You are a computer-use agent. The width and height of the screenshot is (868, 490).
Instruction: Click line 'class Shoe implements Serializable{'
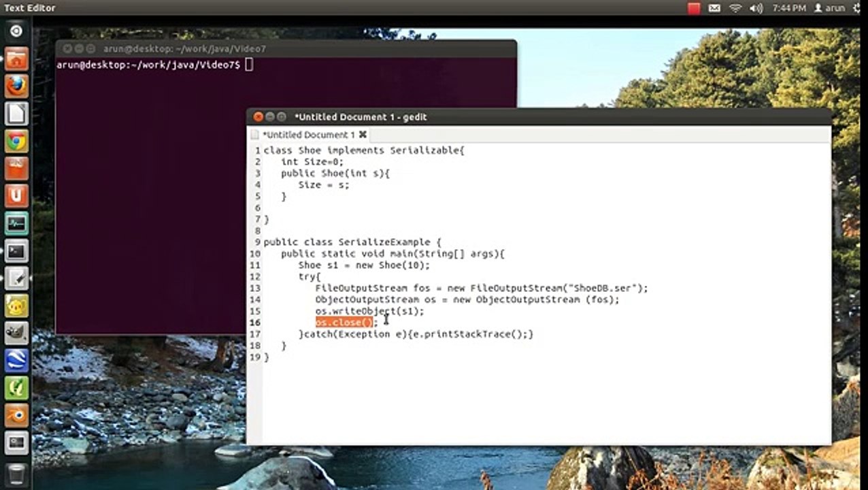[x=364, y=150]
